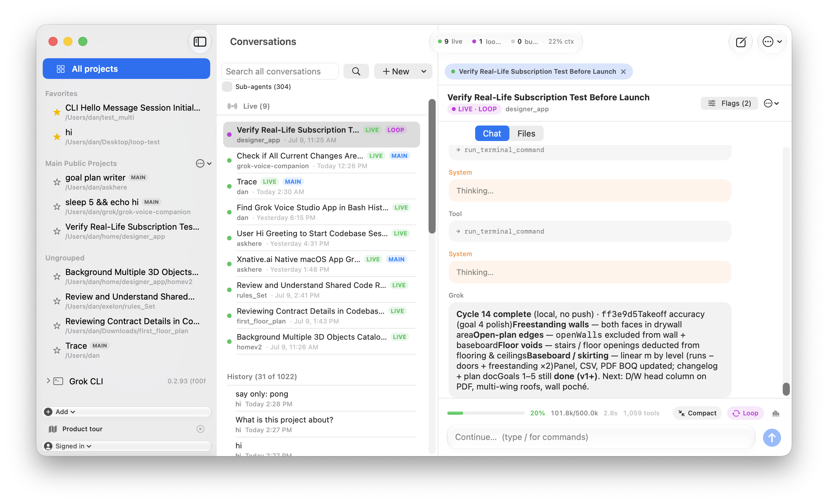828x504 pixels.
Task: Click the search magnifier button
Action: (x=356, y=71)
